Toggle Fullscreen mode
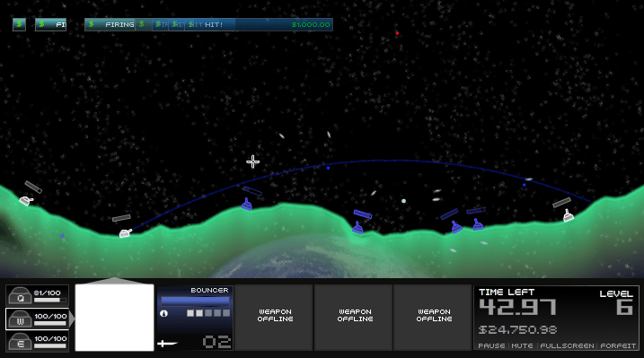The width and height of the screenshot is (644, 358). point(567,345)
